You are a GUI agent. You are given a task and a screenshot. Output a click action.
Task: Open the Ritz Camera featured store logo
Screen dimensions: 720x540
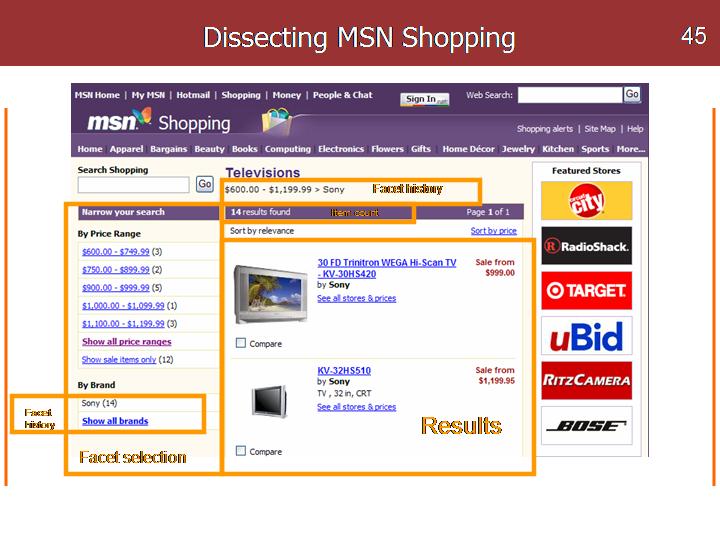pyautogui.click(x=586, y=381)
